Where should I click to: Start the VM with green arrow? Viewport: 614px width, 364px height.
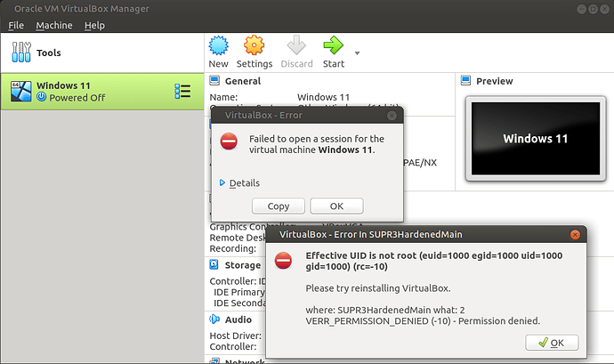tap(333, 45)
